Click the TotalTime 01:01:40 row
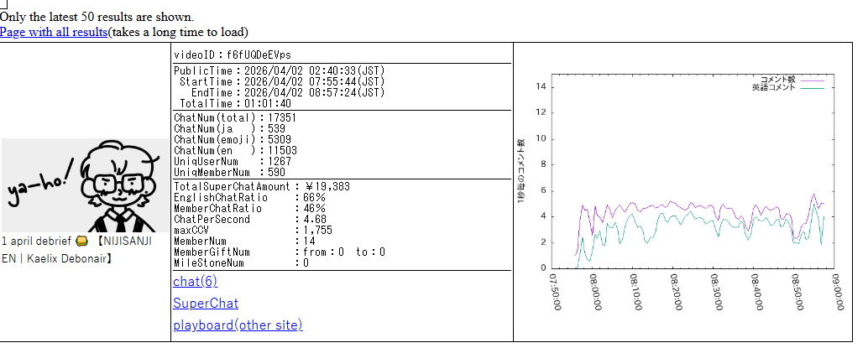868x348 pixels. pyautogui.click(x=235, y=103)
